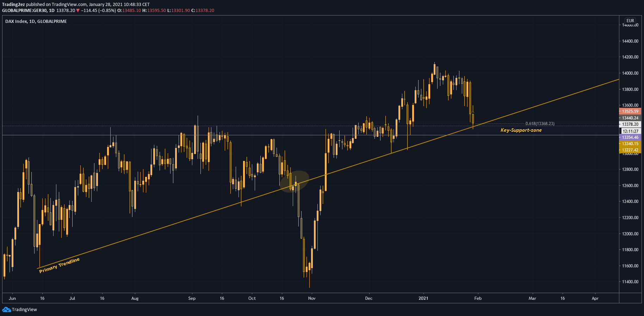644x316 pixels.
Task: Click the TradingView cloud logo icon
Action: pos(6,310)
